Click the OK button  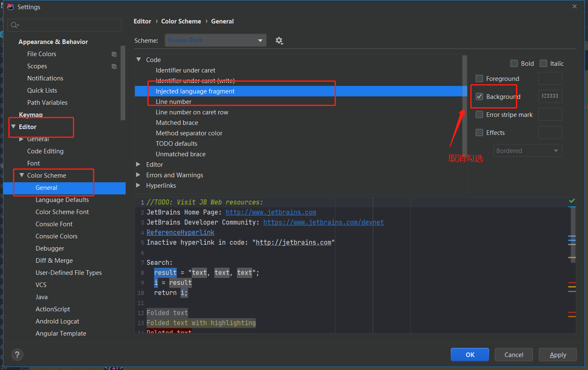[470, 354]
